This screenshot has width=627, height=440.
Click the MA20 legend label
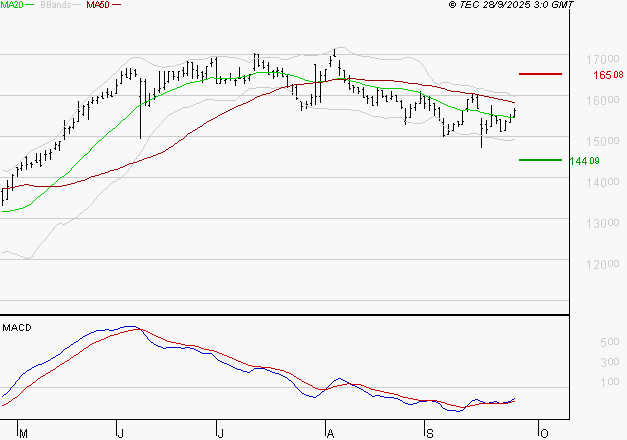point(12,5)
